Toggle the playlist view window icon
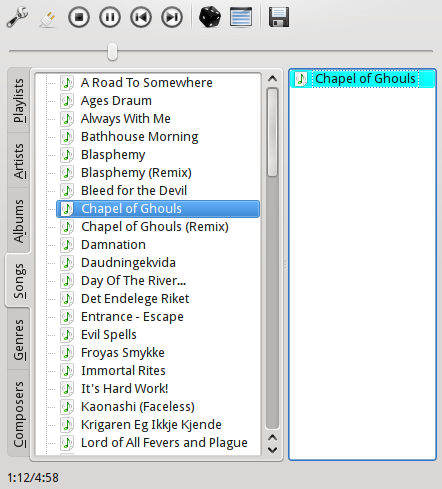The width and height of the screenshot is (442, 489). click(241, 17)
